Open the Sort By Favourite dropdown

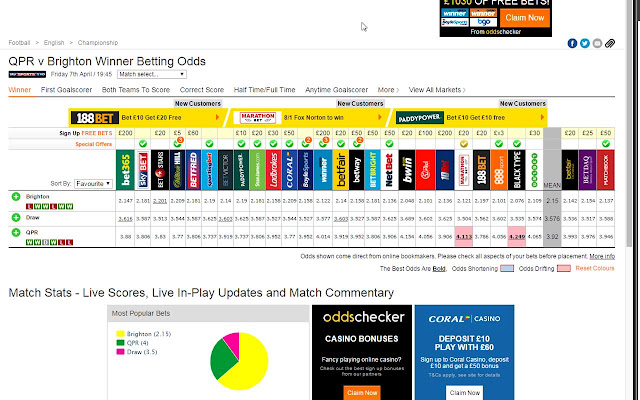pyautogui.click(x=93, y=184)
